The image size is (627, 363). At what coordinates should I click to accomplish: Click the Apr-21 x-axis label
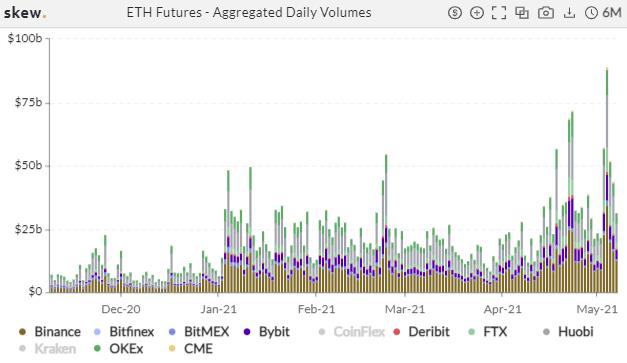[x=502, y=309]
